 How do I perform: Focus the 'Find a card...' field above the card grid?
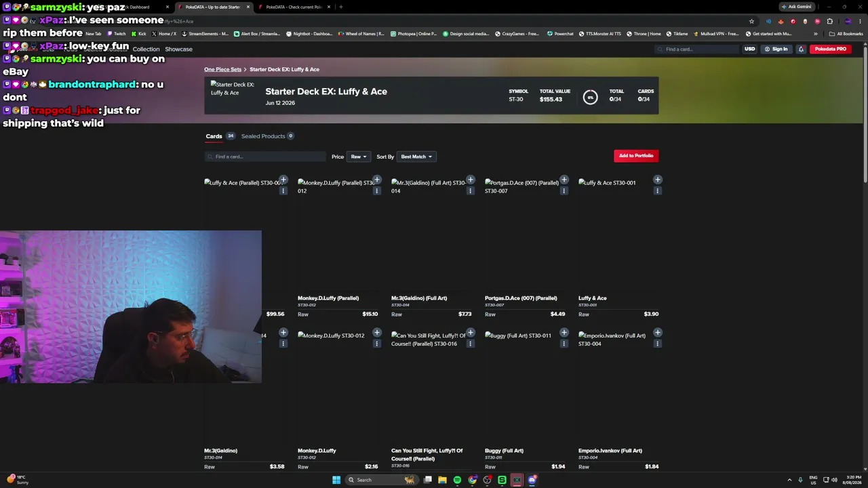(x=265, y=157)
